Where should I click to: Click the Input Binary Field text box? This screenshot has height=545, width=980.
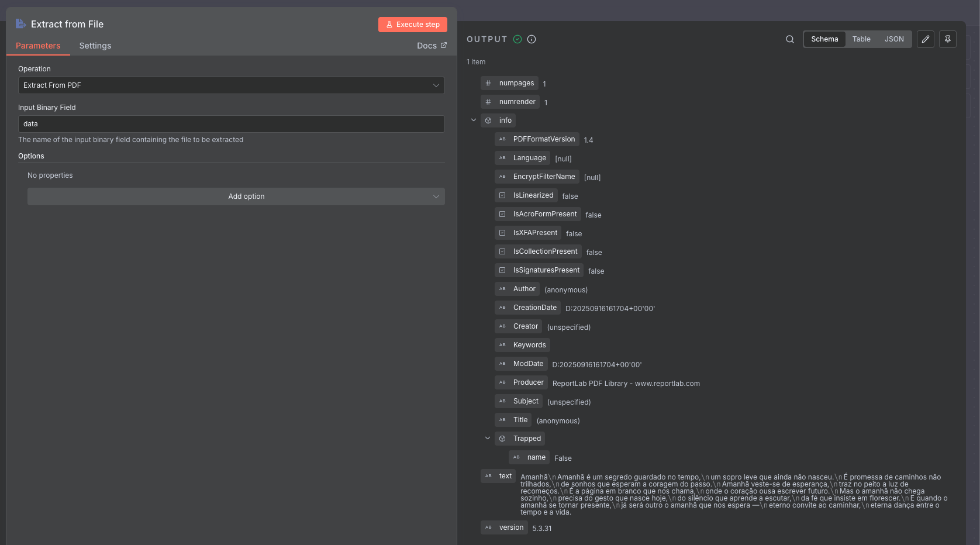[231, 124]
